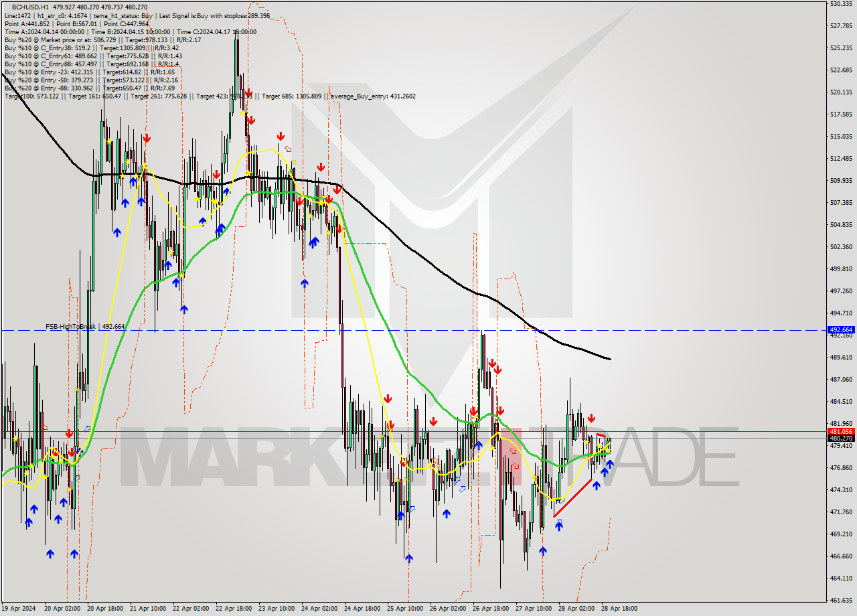
Task: Click the '24 Apr 02:00' time label
Action: tap(319, 609)
